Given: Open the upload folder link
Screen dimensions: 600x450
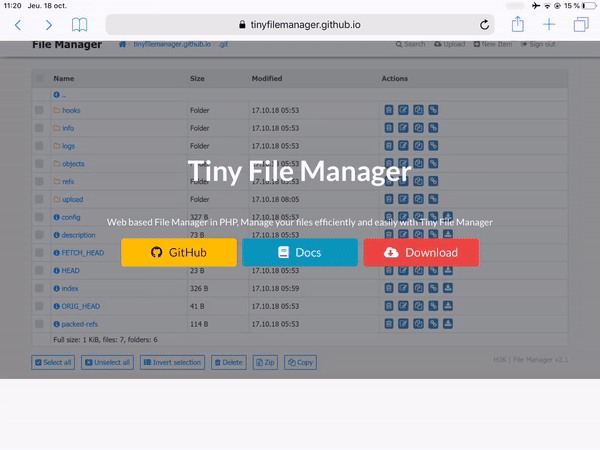Looking at the screenshot, I should (x=73, y=199).
